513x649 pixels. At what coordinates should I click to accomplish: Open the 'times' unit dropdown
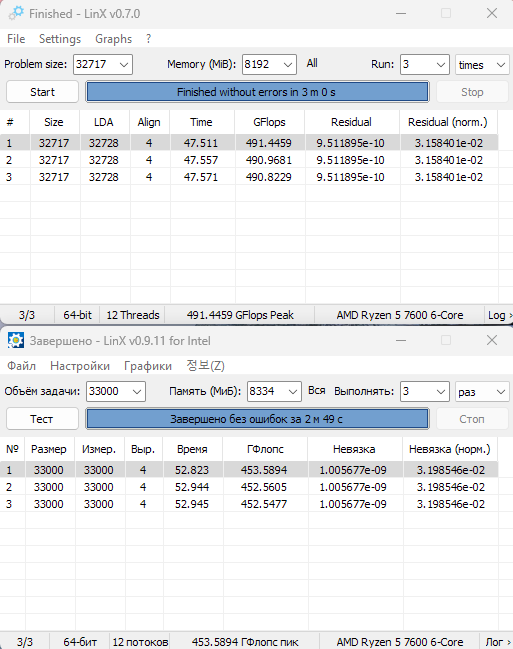482,65
